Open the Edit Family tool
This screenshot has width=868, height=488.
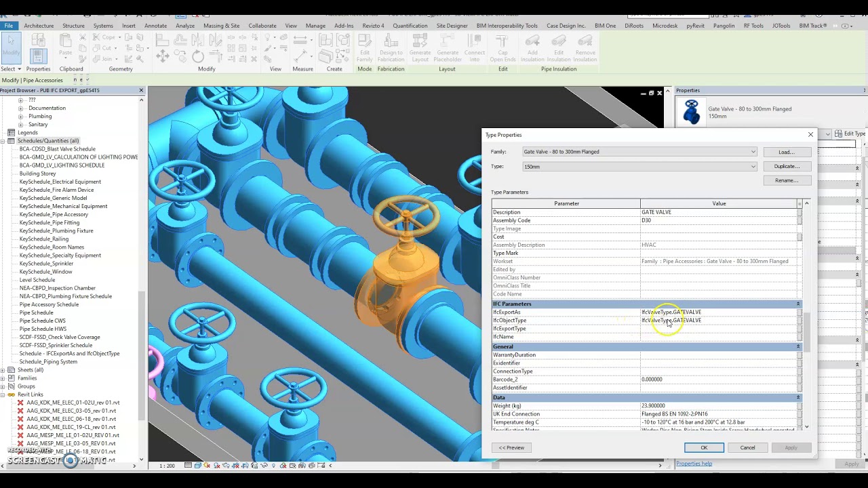click(x=365, y=47)
